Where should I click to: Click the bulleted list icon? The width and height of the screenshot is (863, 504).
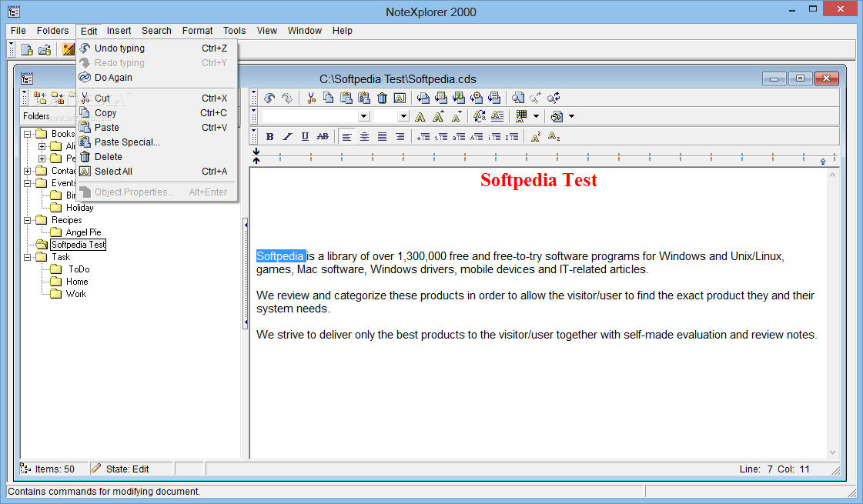[423, 136]
